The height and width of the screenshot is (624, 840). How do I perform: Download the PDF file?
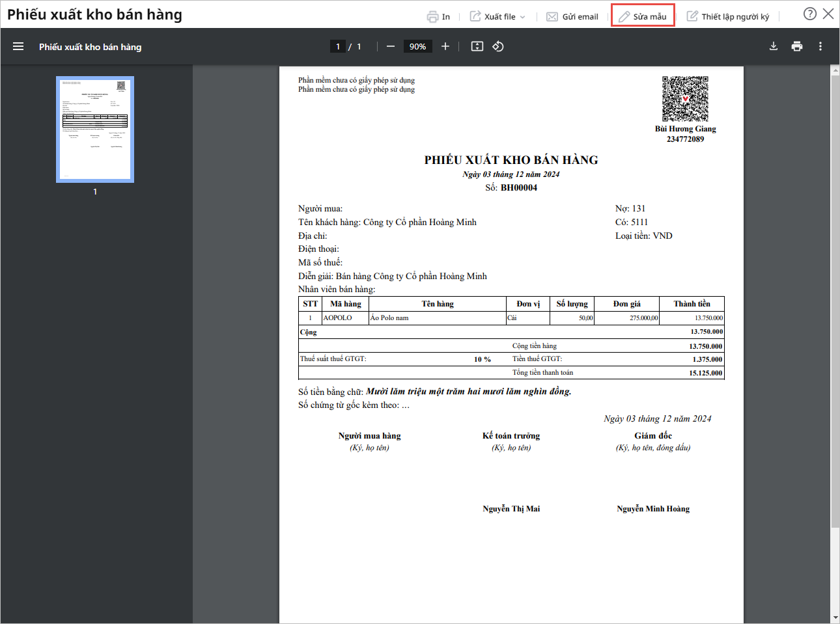click(x=774, y=46)
